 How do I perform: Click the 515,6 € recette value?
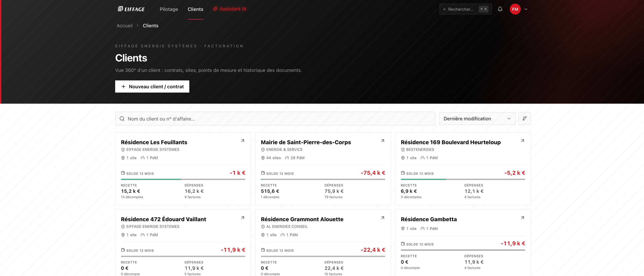click(270, 191)
